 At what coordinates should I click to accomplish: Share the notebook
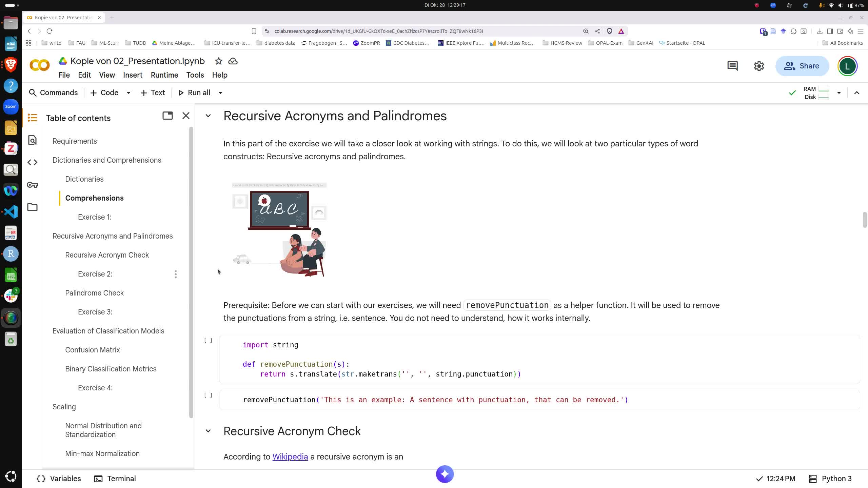802,66
